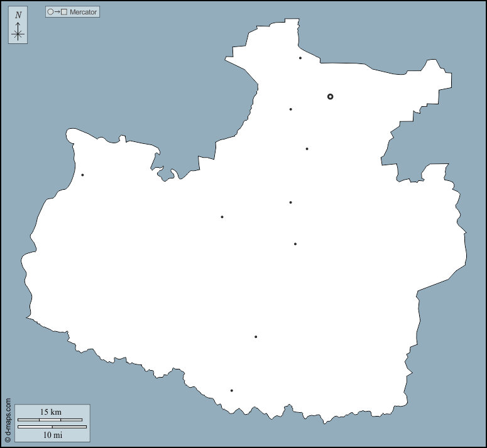Open the d-maps.com copyright link
This screenshot has width=487, height=448.
(8, 421)
